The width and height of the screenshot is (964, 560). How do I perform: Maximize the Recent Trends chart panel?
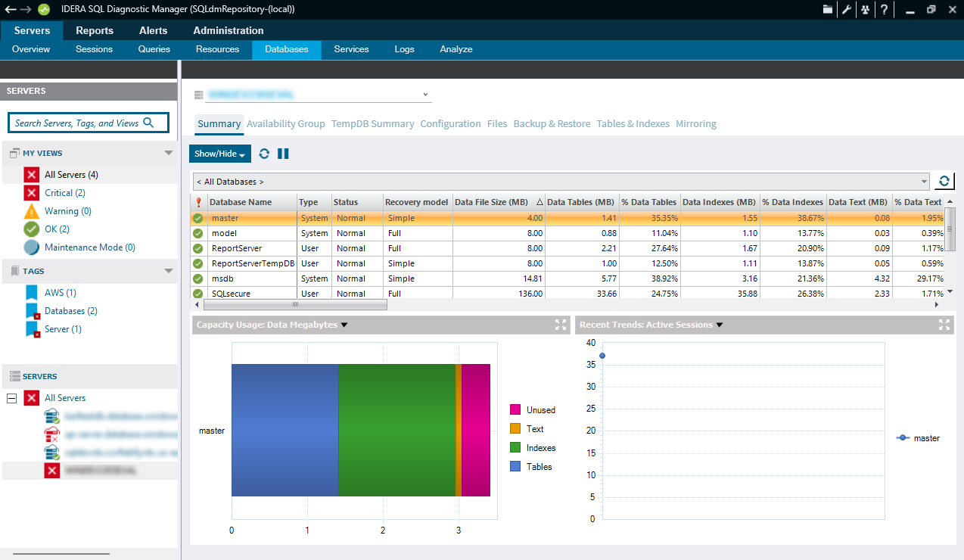point(944,325)
